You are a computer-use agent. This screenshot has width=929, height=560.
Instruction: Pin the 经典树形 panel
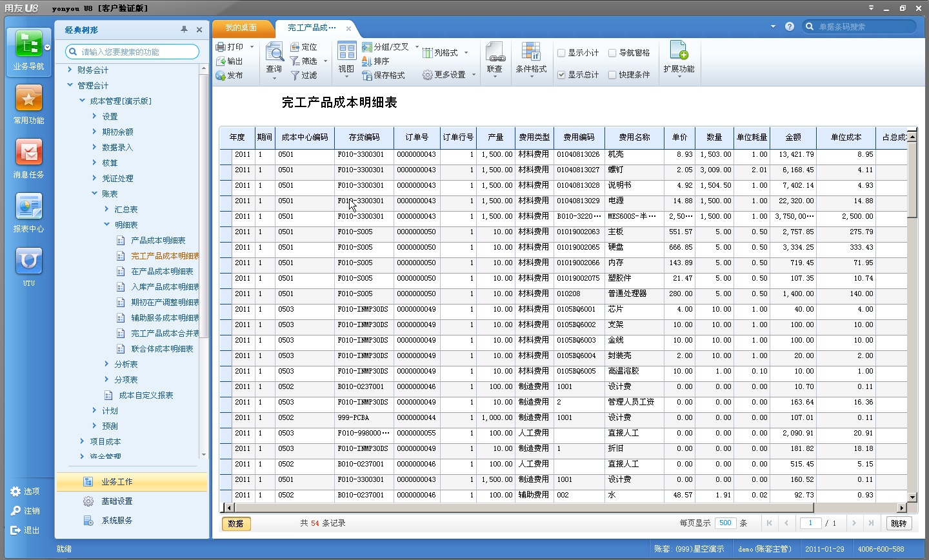coord(184,30)
